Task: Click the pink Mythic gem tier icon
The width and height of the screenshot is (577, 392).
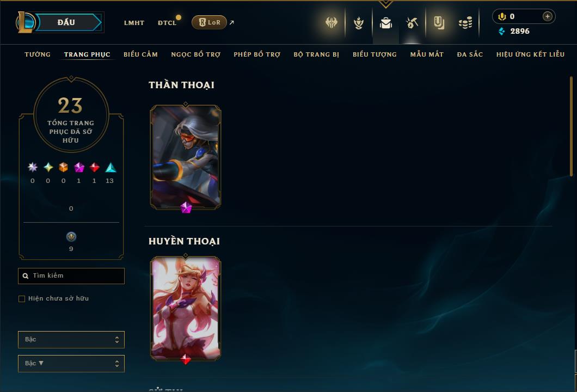Action: (x=79, y=168)
